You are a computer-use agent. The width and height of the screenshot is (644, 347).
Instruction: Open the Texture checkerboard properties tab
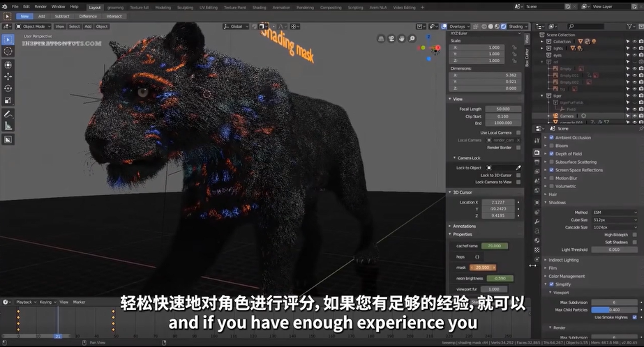coord(537,249)
